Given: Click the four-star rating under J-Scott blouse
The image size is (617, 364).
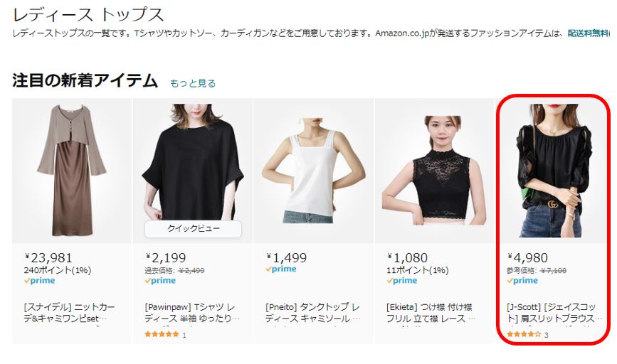Looking at the screenshot, I should point(524,335).
